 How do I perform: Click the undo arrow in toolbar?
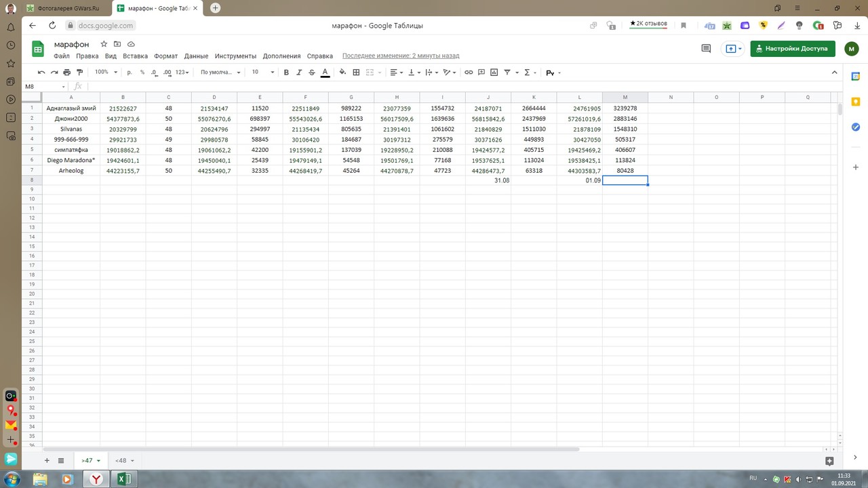[x=41, y=72]
